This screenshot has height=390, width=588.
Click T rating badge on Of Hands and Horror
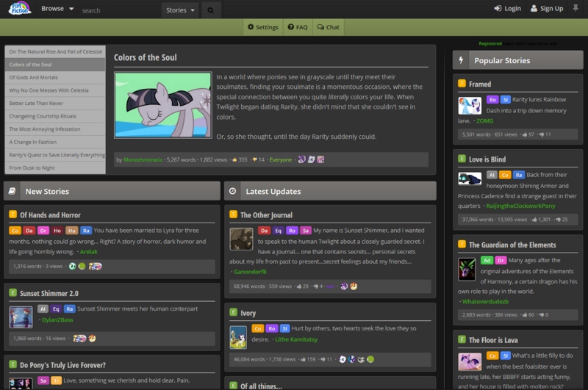pyautogui.click(x=12, y=214)
